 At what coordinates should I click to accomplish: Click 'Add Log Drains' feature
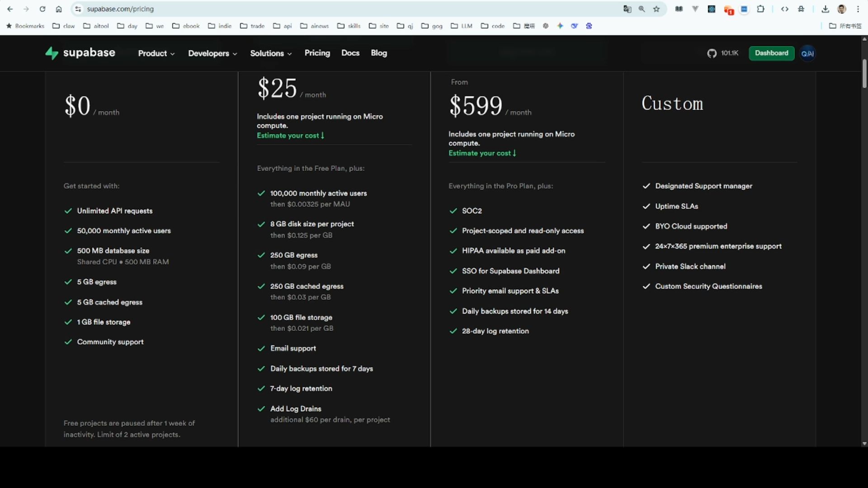[296, 409]
